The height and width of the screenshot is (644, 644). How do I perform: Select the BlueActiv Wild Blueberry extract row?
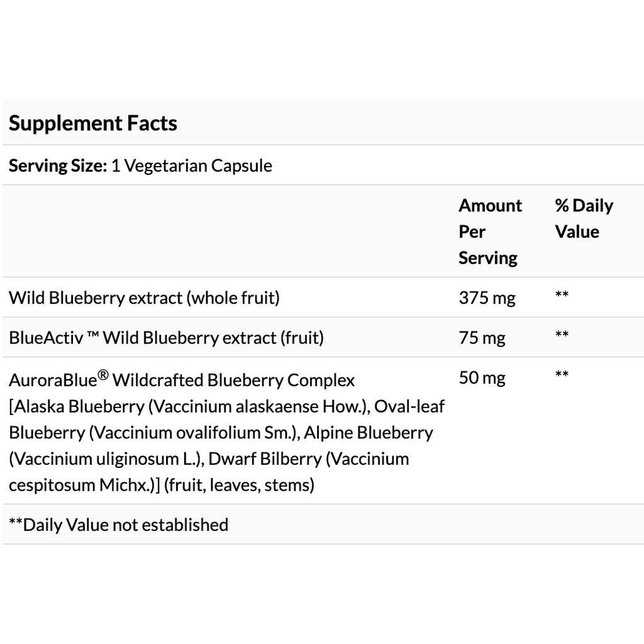(322, 337)
